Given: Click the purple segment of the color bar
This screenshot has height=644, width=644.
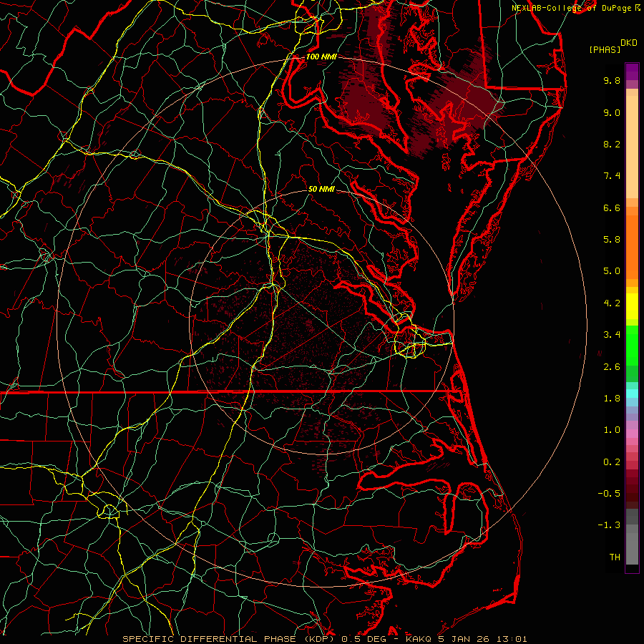Looking at the screenshot, I should tap(632, 72).
